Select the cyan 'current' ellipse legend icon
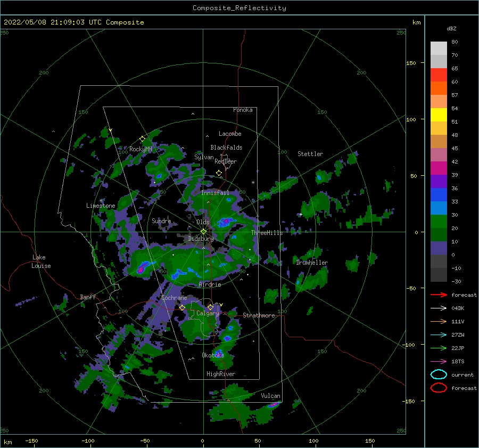The width and height of the screenshot is (479, 448). coord(439,374)
